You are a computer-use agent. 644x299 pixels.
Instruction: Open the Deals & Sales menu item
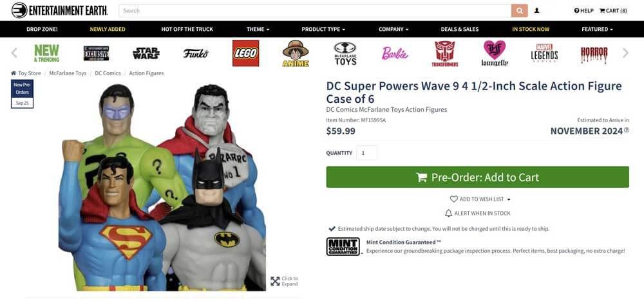click(x=460, y=29)
